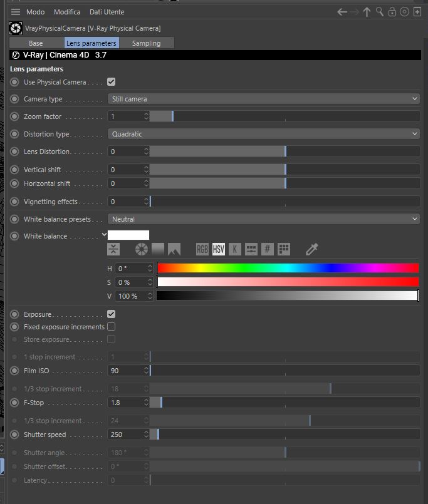Click on the Value brightness slider
This screenshot has width=428, height=504.
[288, 296]
